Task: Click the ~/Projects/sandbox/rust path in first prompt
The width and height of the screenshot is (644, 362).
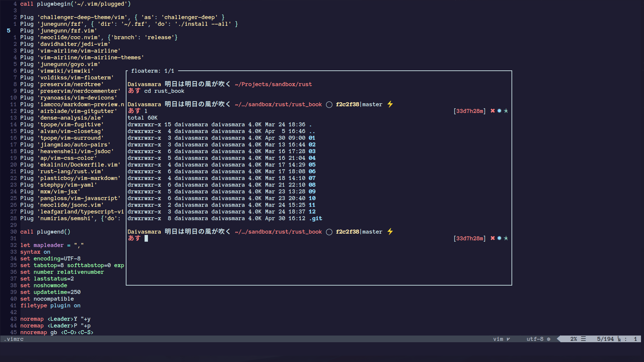Action: pyautogui.click(x=273, y=84)
